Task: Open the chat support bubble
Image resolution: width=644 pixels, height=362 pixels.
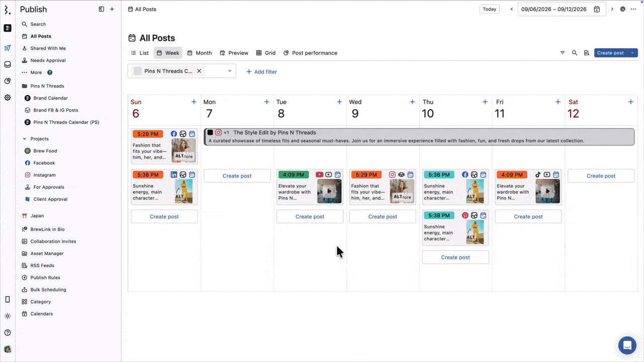Action: tap(627, 345)
